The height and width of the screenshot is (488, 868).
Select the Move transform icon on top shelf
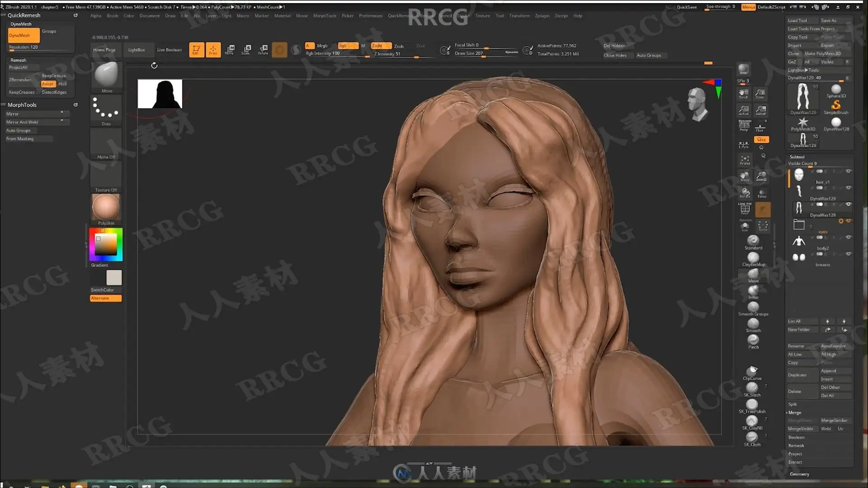point(230,50)
